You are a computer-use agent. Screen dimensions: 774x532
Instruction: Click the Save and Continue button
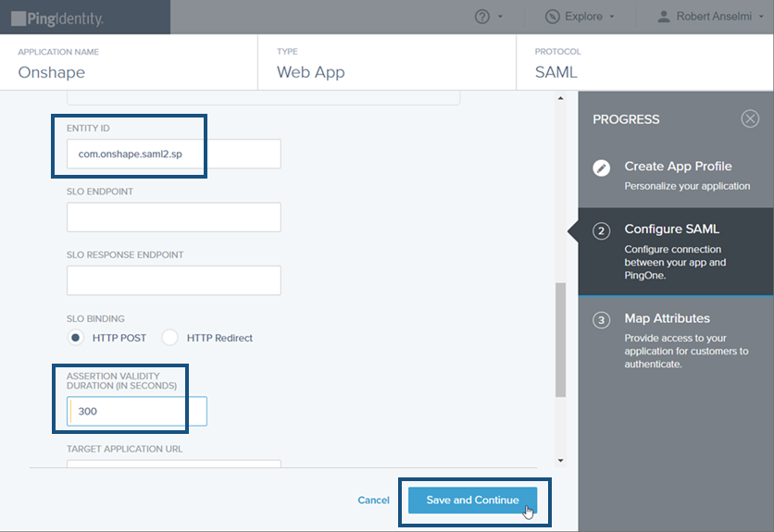[472, 501]
